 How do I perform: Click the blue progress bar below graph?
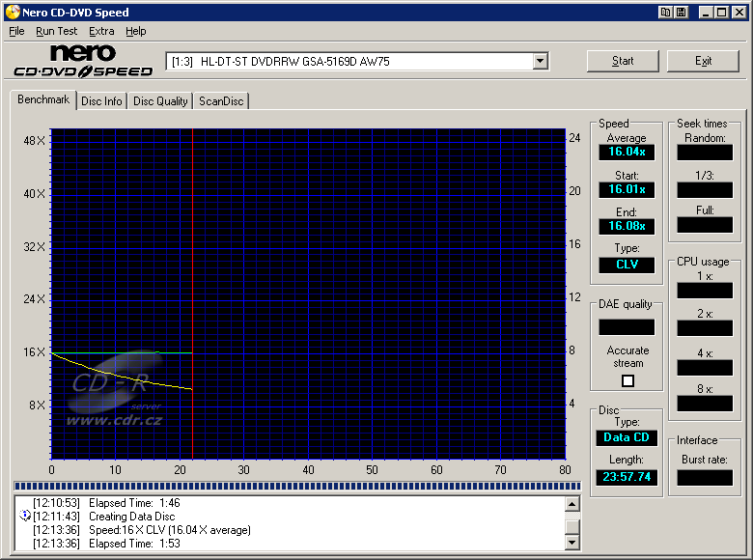(297, 486)
